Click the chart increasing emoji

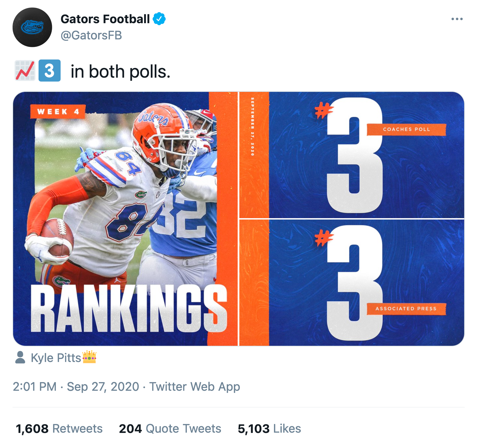(25, 71)
